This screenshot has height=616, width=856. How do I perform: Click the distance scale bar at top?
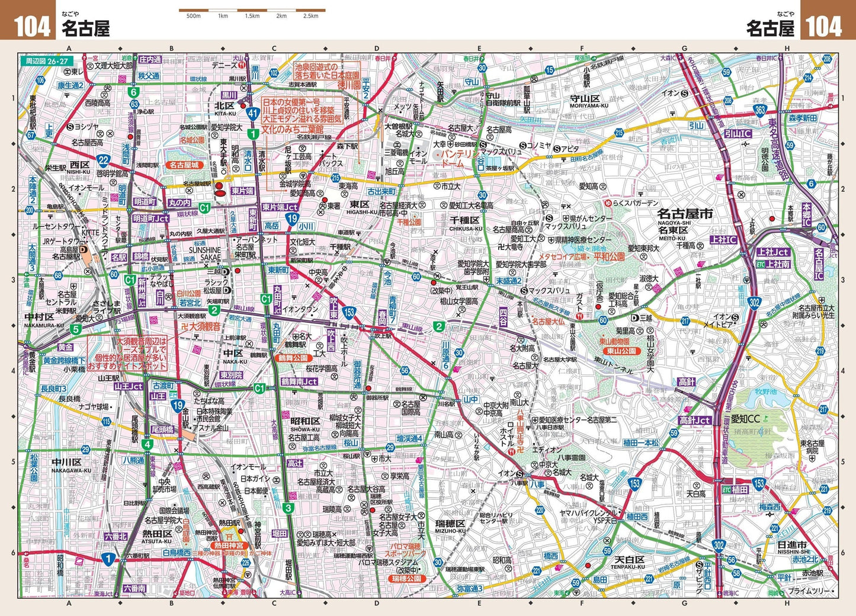[252, 11]
